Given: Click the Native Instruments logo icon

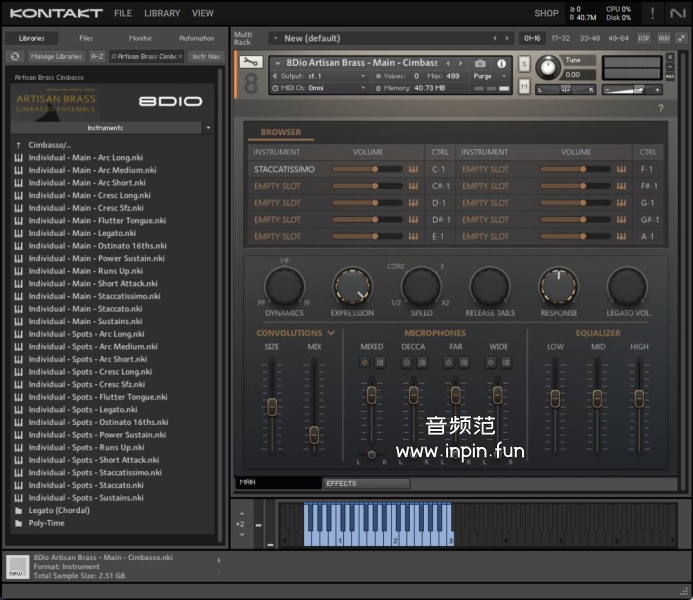Looking at the screenshot, I should [678, 13].
